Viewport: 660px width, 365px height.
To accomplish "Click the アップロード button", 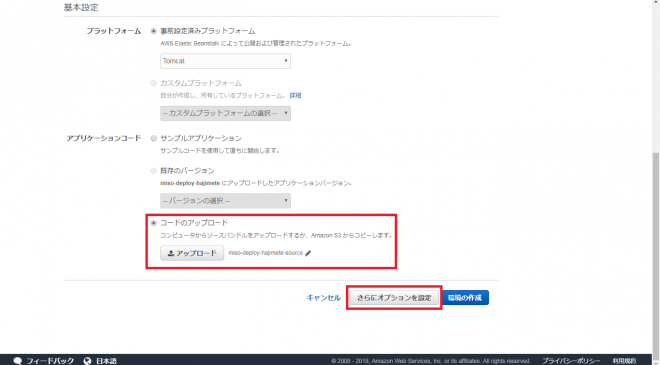I will click(192, 253).
